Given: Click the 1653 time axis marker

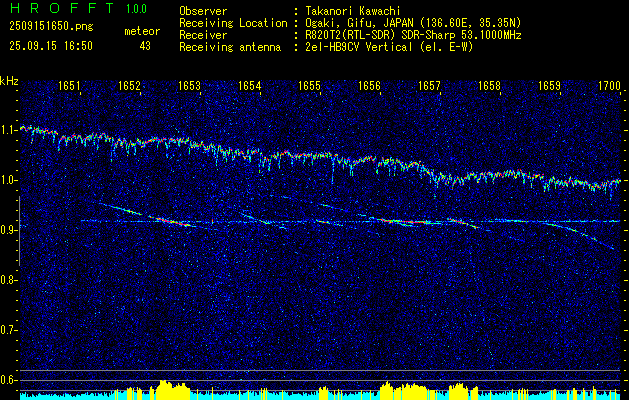Looking at the screenshot, I should point(189,85).
